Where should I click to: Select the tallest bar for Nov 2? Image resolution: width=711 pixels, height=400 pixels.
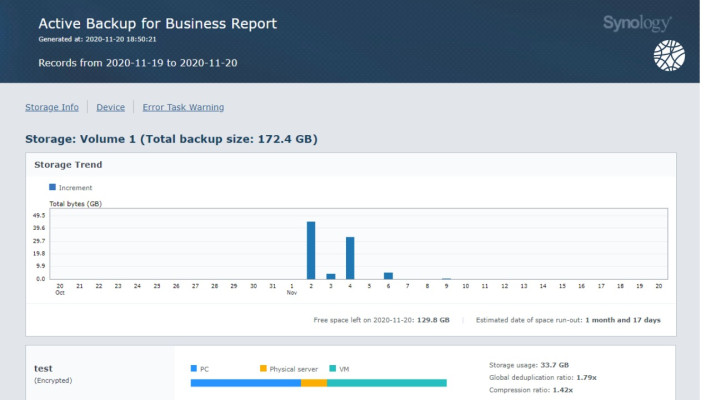click(x=311, y=250)
